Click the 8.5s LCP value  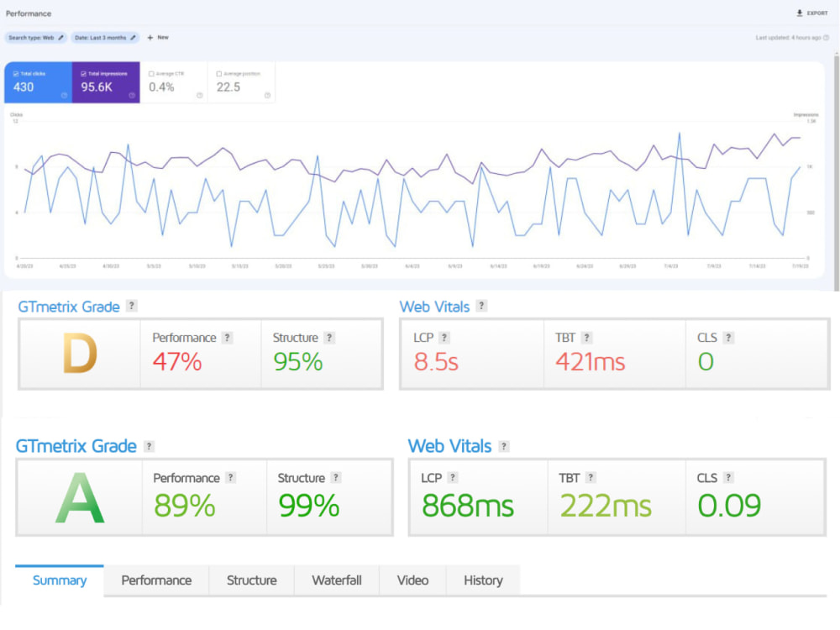pyautogui.click(x=436, y=361)
